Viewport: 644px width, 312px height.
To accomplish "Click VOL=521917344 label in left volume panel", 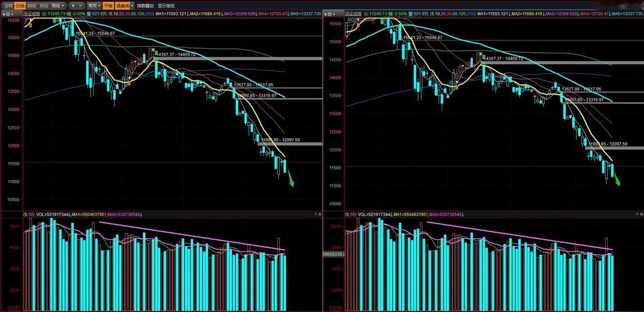I will tap(53, 215).
